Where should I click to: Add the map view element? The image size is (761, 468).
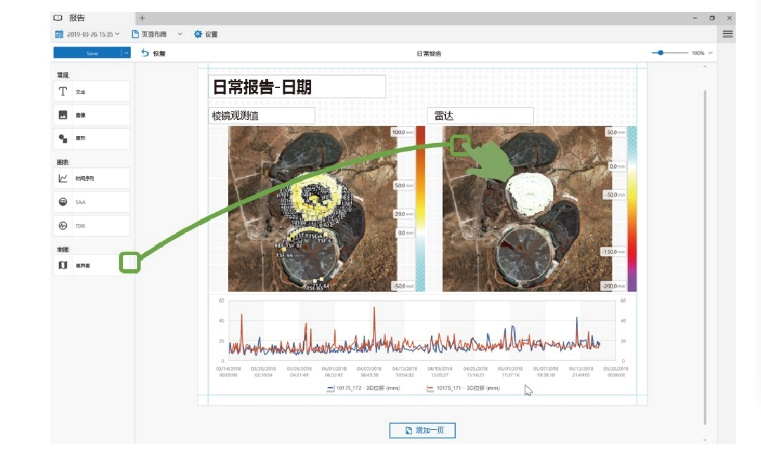(92, 265)
